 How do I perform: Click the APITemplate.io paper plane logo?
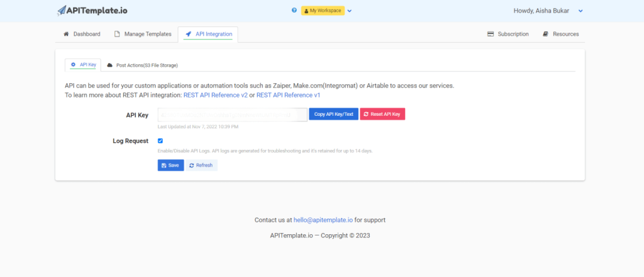coord(62,11)
